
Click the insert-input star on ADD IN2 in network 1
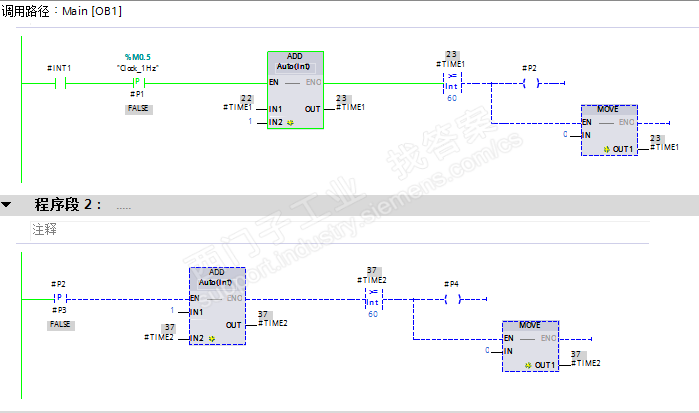290,123
